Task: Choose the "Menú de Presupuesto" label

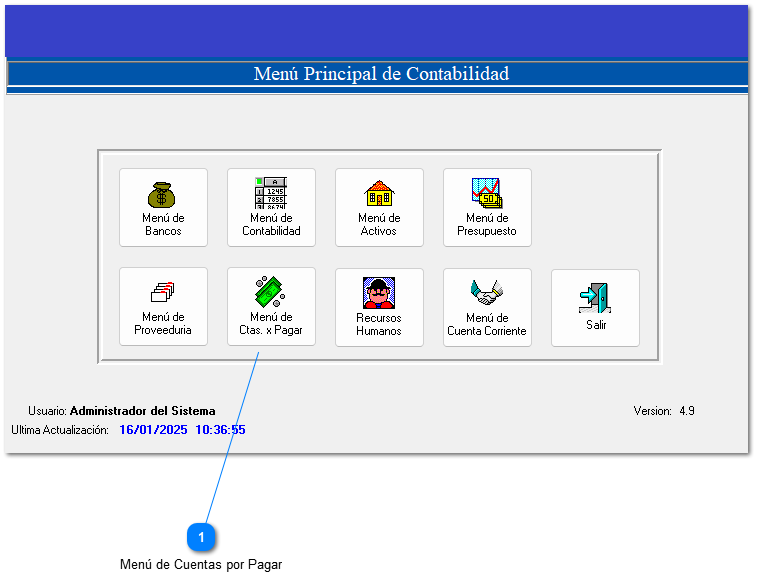Action: click(487, 225)
